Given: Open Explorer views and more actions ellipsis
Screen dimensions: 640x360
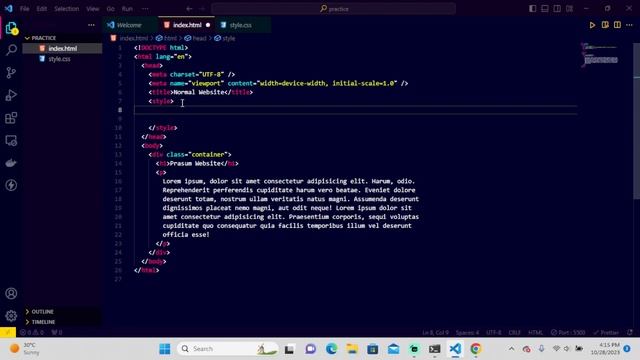Looking at the screenshot, I should click(91, 25).
